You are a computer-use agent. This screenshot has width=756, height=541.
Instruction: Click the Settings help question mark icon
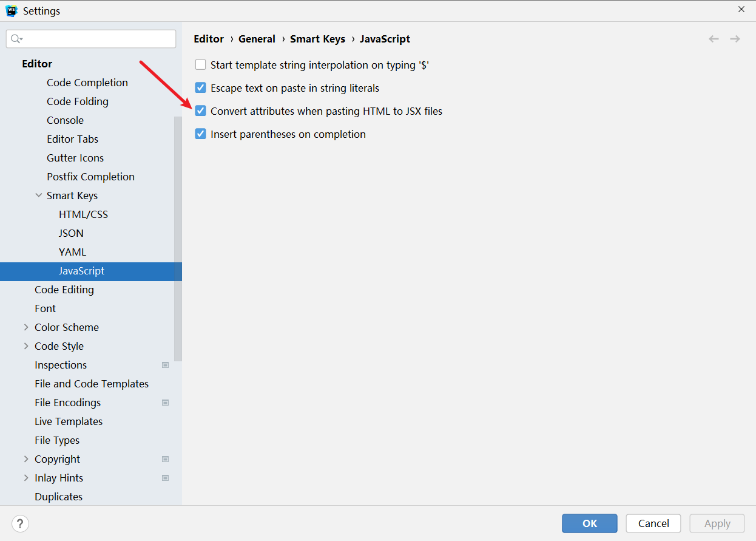20,523
